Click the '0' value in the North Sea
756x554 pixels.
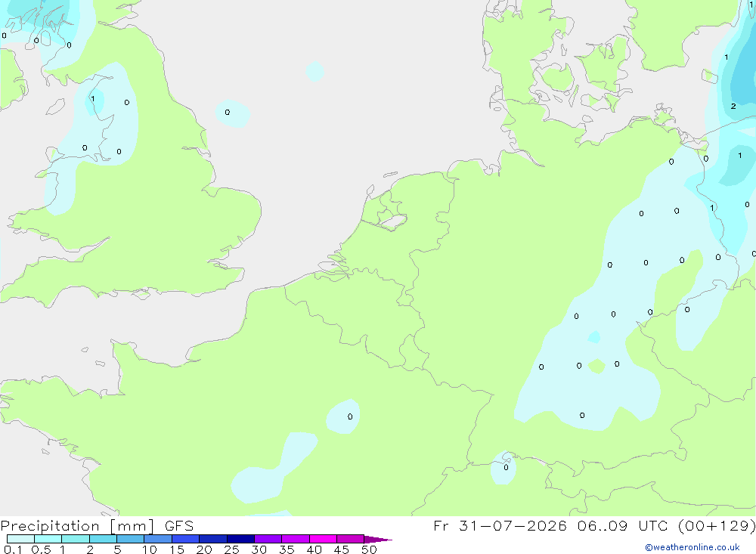point(228,113)
